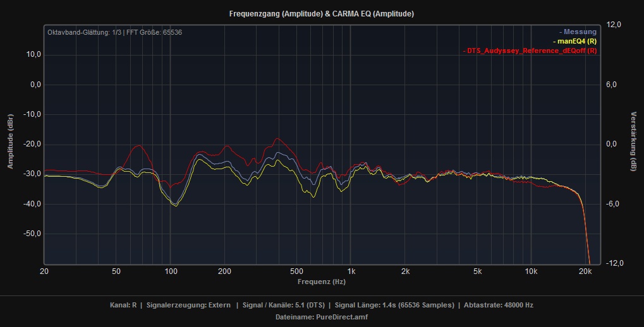
Task: Click the Frequenz (Hz) axis label
Action: (x=323, y=280)
